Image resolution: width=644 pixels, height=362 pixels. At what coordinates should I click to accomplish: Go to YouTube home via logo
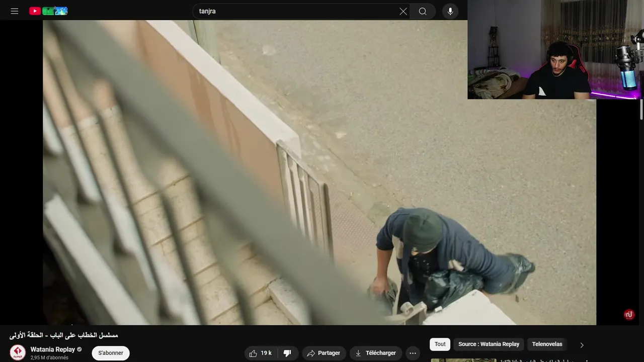pyautogui.click(x=48, y=11)
